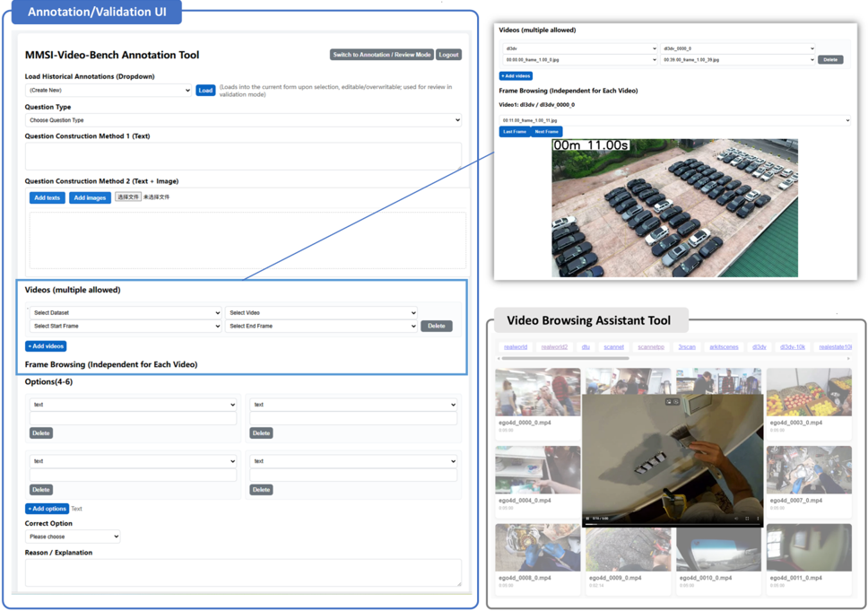Open the 3rscan dataset link

tap(687, 346)
